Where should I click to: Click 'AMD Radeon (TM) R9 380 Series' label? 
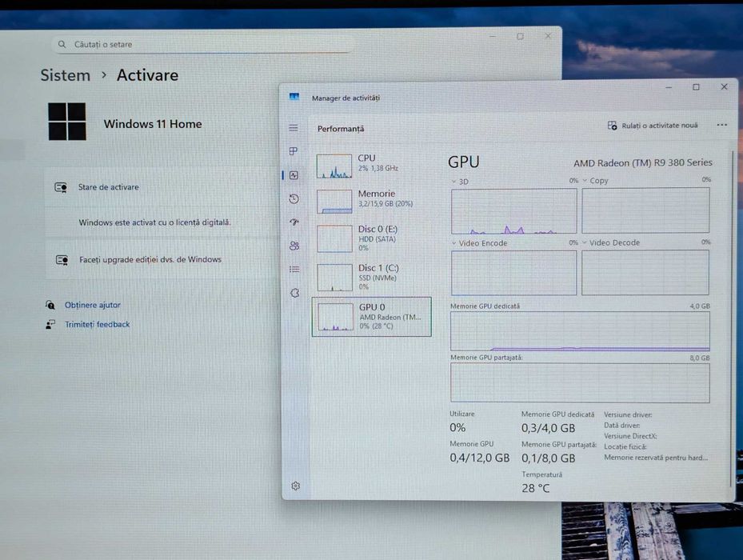point(643,162)
